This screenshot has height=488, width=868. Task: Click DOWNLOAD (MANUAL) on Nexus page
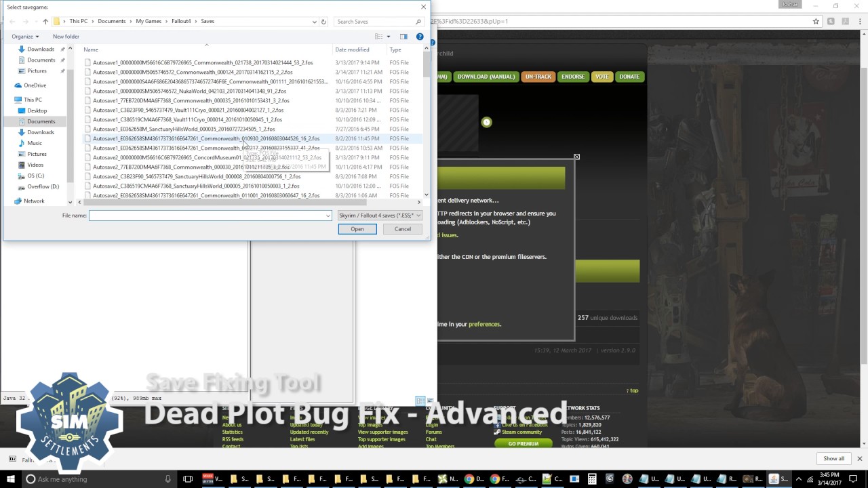(486, 77)
